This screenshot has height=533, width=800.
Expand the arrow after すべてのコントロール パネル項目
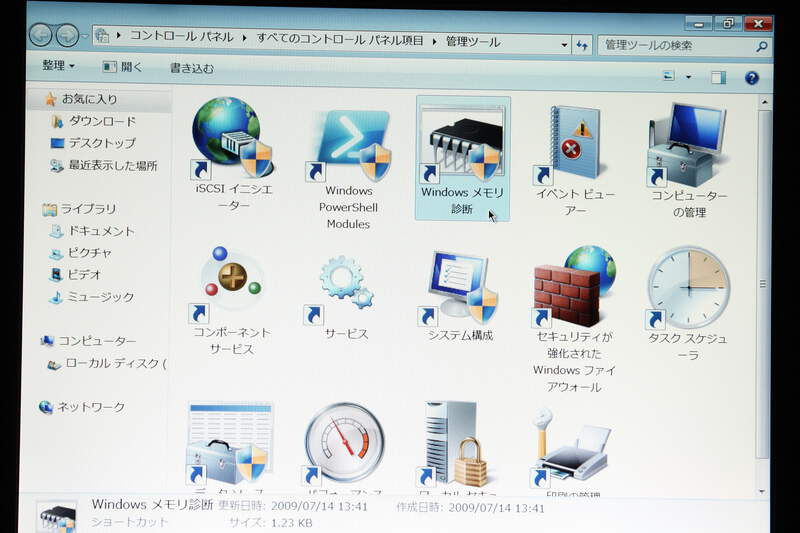click(x=434, y=41)
